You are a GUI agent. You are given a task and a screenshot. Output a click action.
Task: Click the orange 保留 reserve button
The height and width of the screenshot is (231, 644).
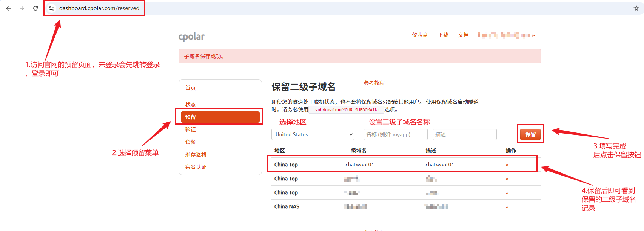click(x=530, y=134)
